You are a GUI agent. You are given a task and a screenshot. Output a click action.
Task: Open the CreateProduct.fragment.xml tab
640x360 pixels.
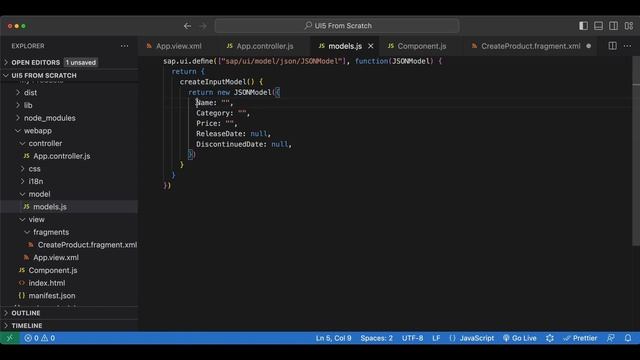[x=530, y=46]
